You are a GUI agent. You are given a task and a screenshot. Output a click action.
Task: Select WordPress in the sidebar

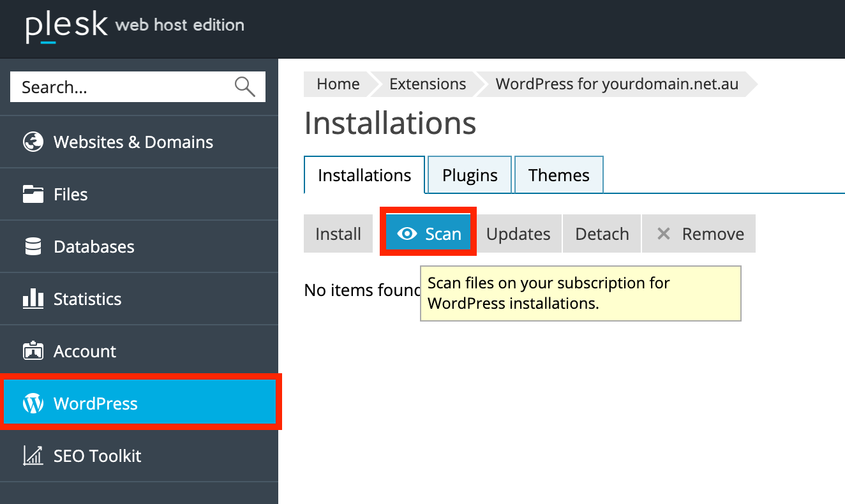[139, 403]
